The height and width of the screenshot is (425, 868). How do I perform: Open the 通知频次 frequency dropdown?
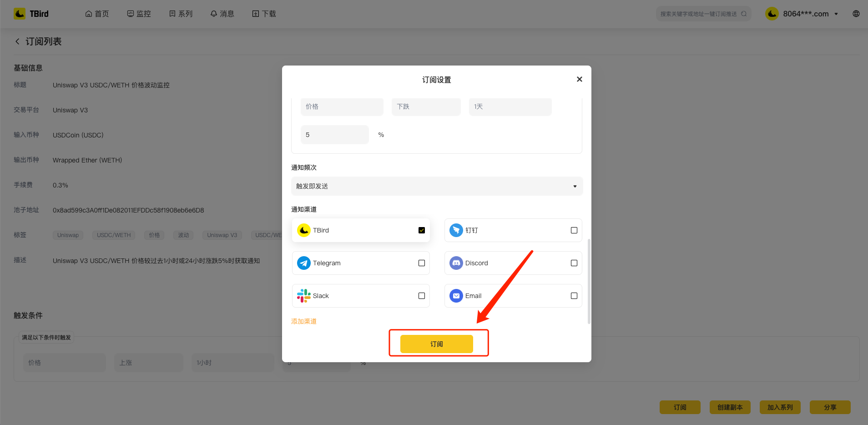click(x=436, y=186)
